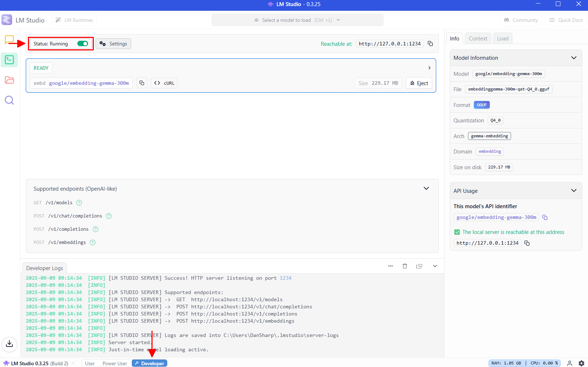Copy the embedding model name next to cURL
This screenshot has height=367, width=588.
tap(142, 83)
